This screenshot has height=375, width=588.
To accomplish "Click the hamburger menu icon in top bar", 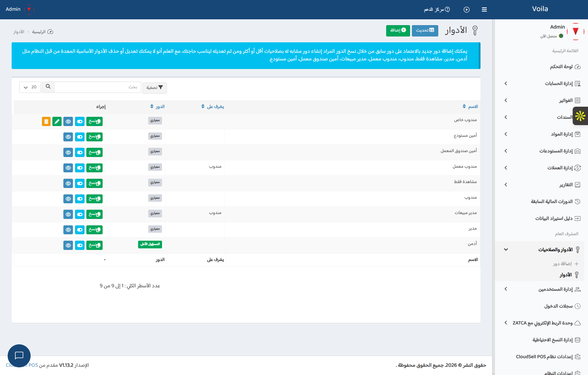I will click(484, 10).
